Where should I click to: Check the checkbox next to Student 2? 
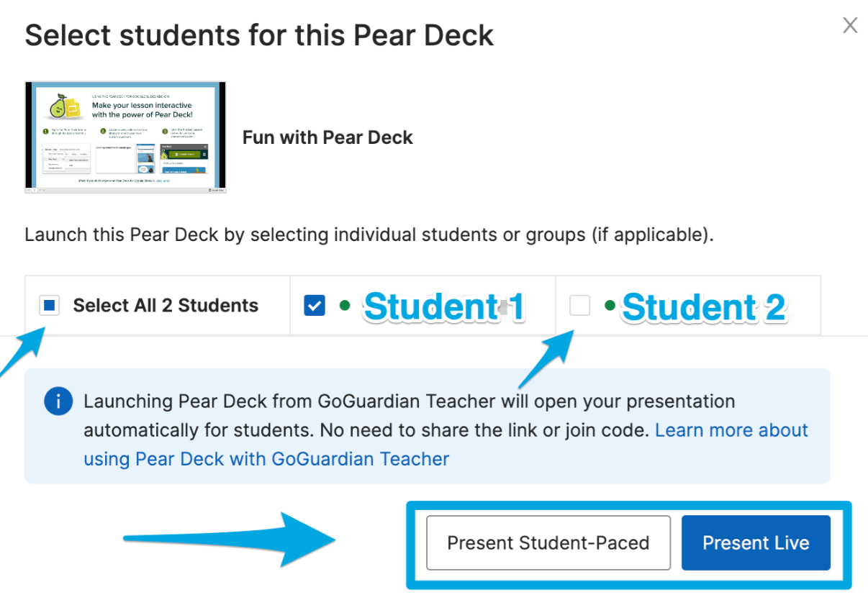pos(579,305)
